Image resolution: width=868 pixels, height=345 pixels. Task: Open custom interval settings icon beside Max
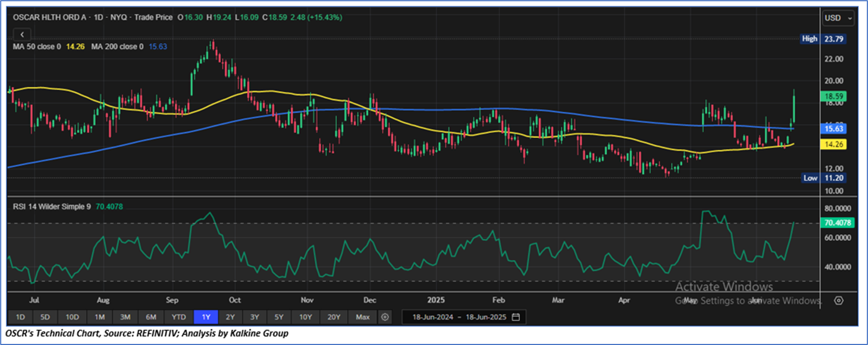coord(385,317)
